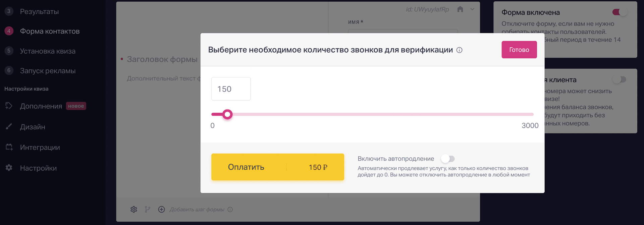The height and width of the screenshot is (225, 644).
Task: Go to Установка квиза step
Action: tap(48, 51)
